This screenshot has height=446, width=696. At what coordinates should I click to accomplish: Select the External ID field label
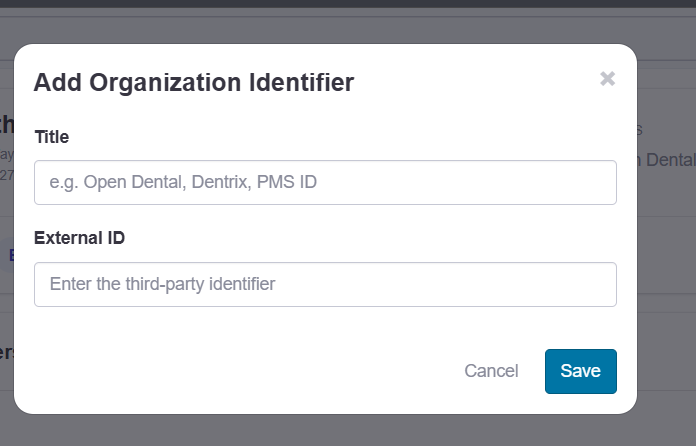tap(79, 238)
